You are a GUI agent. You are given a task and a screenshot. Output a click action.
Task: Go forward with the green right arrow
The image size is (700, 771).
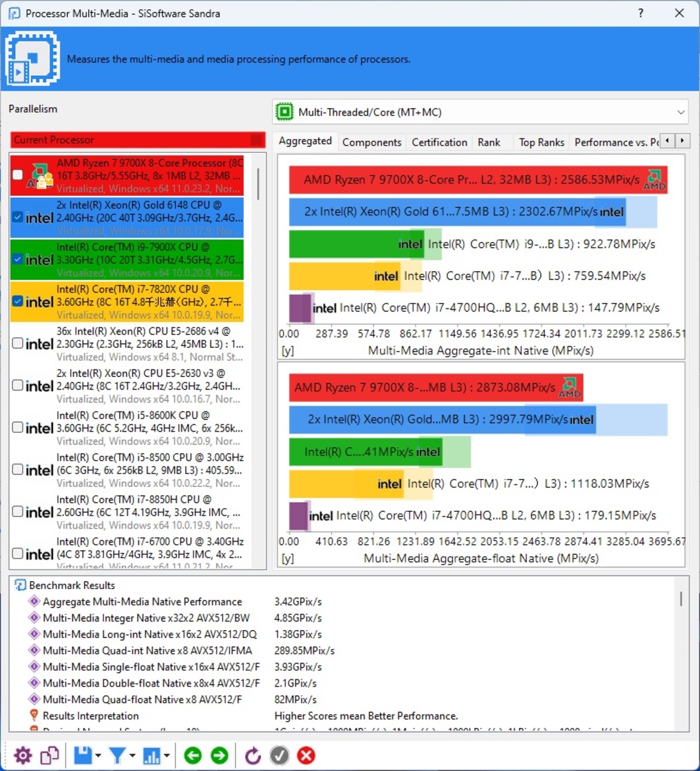219,755
